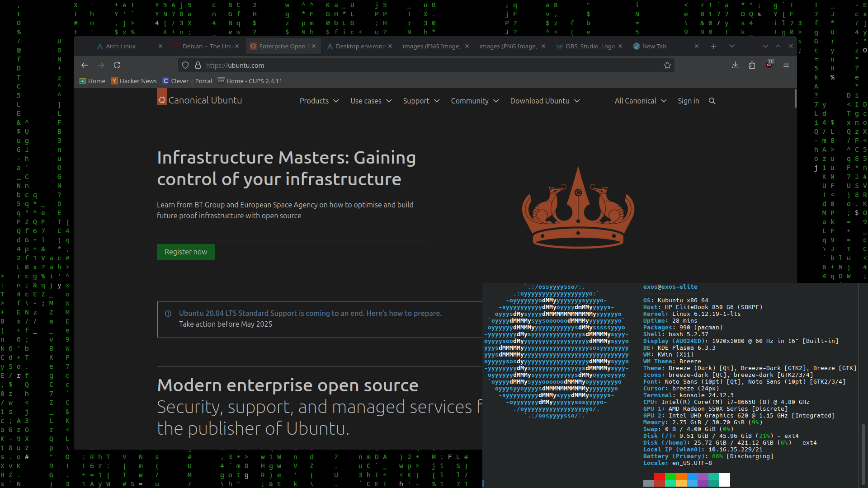The image size is (868, 488).
Task: Click the Ubuntu site search magnifier
Action: [712, 101]
